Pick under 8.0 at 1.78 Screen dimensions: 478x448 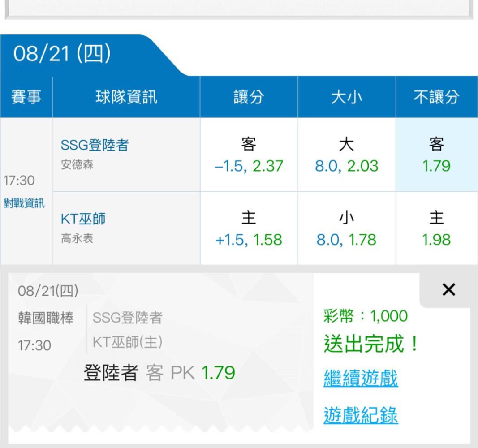pyautogui.click(x=347, y=228)
